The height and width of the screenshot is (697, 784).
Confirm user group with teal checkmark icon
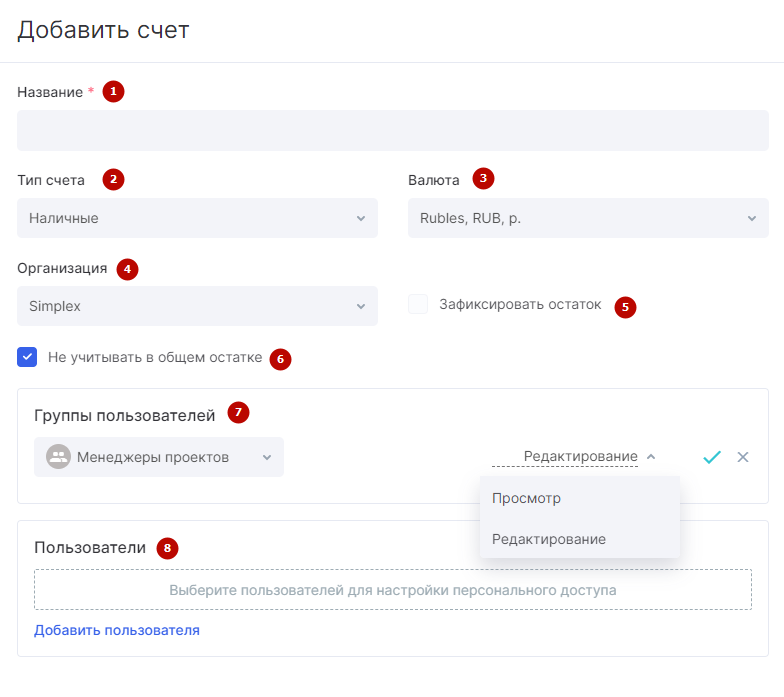point(712,457)
